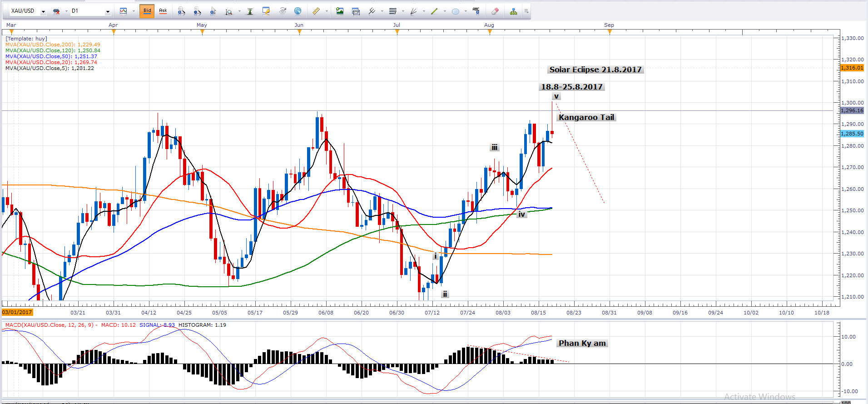868x404 pixels.
Task: Click the Kangaroo Tail chart label
Action: point(586,117)
